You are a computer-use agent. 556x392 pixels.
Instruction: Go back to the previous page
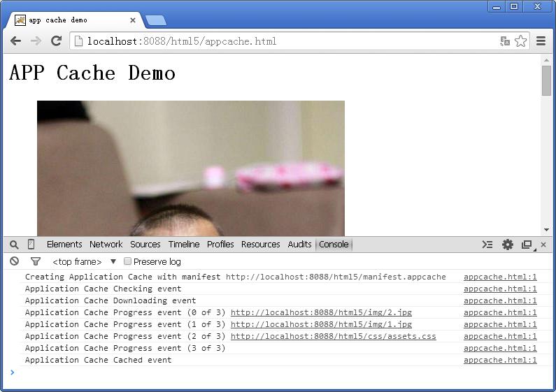pyautogui.click(x=15, y=41)
